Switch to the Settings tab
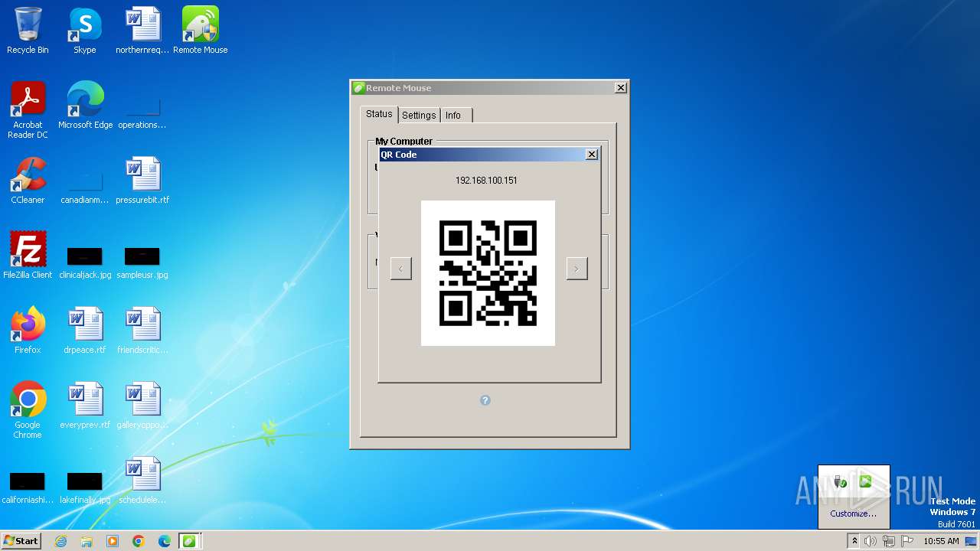Viewport: 980px width, 551px height. pyautogui.click(x=419, y=115)
